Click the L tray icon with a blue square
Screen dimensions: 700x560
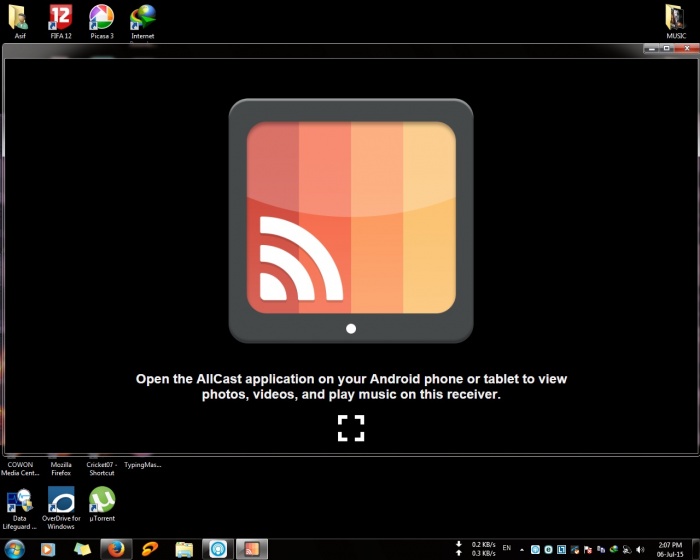(561, 550)
